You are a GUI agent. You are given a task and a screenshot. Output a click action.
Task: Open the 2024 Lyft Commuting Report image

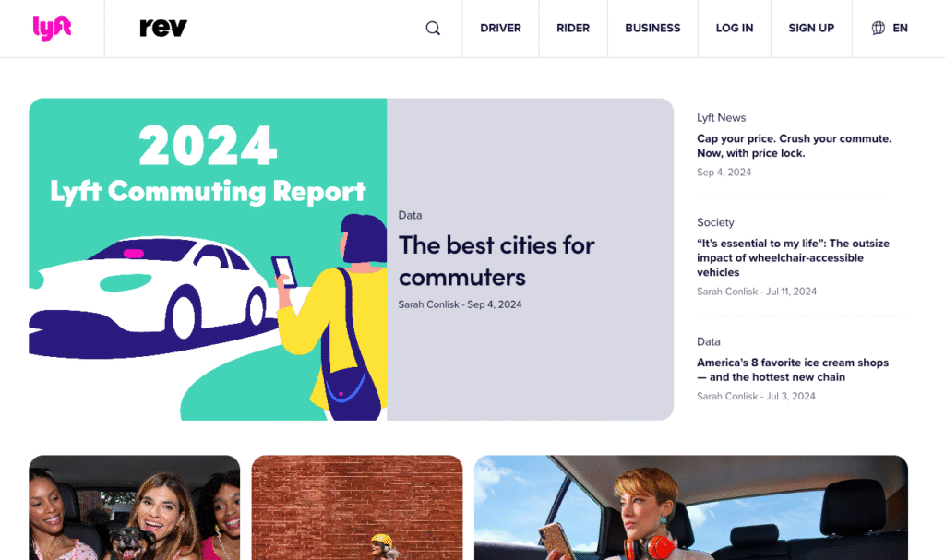coord(208,259)
